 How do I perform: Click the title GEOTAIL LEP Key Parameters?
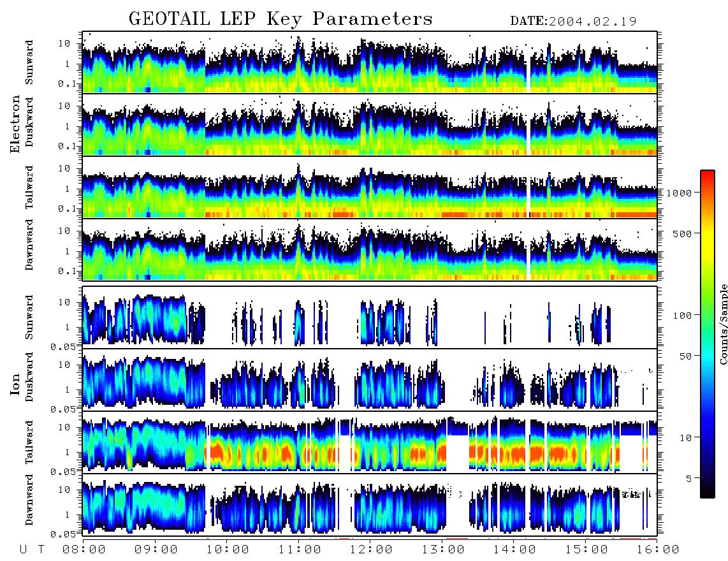(280, 19)
